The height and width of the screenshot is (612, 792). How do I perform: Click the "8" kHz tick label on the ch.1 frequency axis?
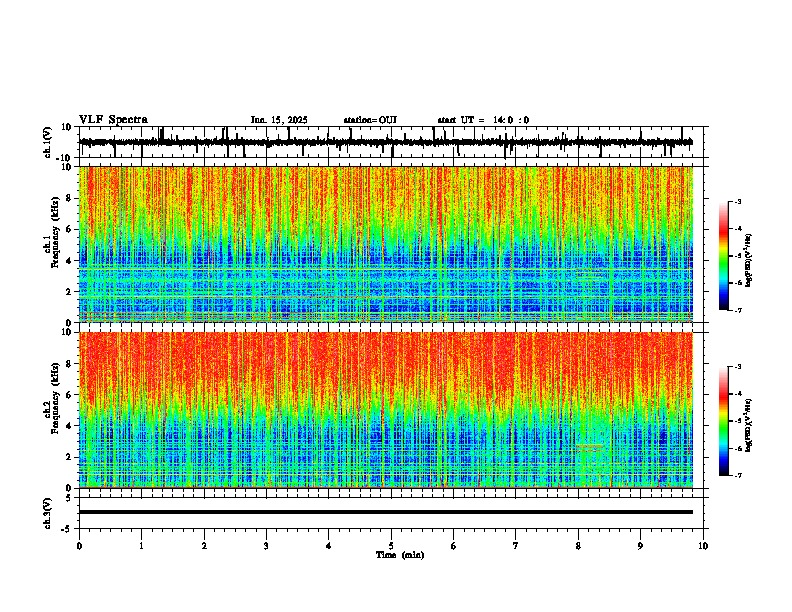(69, 198)
